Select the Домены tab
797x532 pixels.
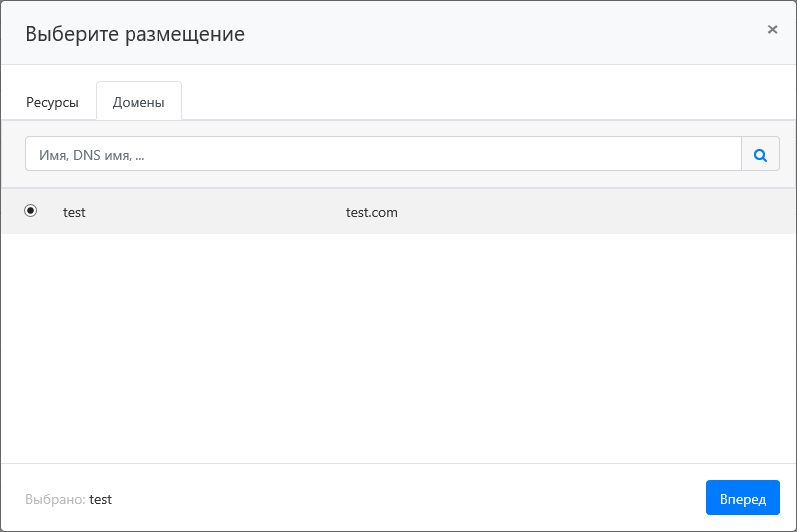pyautogui.click(x=138, y=102)
